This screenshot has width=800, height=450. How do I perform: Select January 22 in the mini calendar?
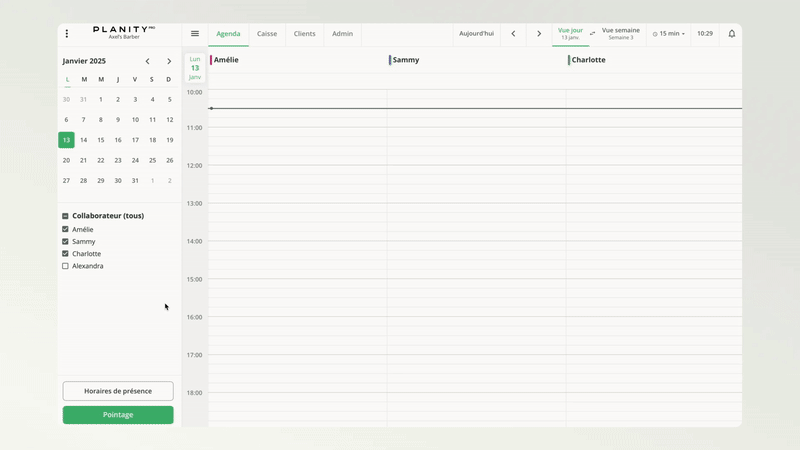click(101, 160)
